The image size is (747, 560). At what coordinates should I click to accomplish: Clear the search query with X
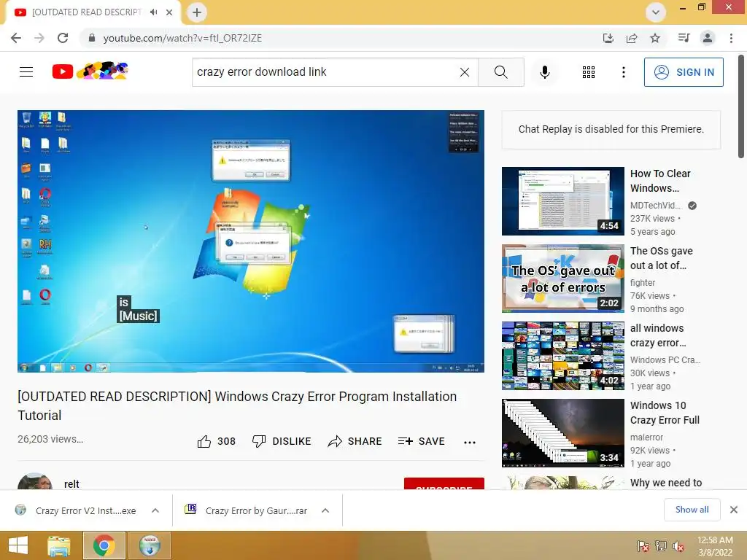tap(465, 72)
